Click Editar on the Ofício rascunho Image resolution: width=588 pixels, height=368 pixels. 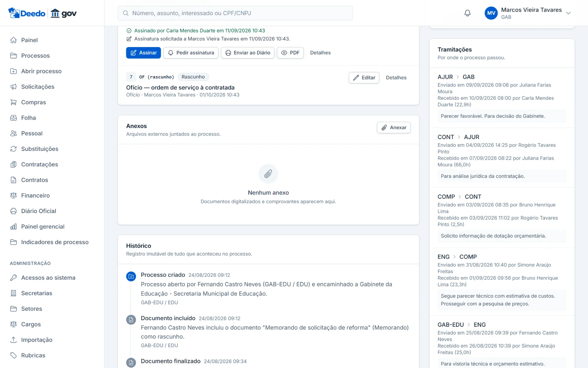pyautogui.click(x=364, y=78)
